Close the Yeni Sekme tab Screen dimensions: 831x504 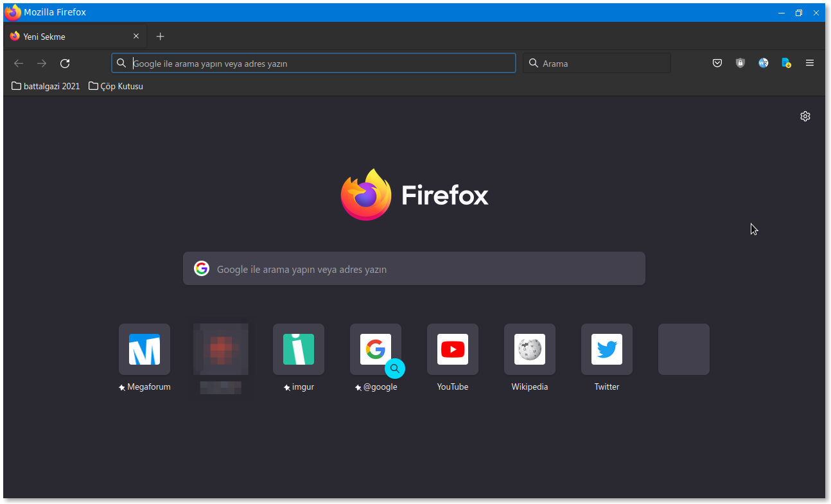pos(136,37)
